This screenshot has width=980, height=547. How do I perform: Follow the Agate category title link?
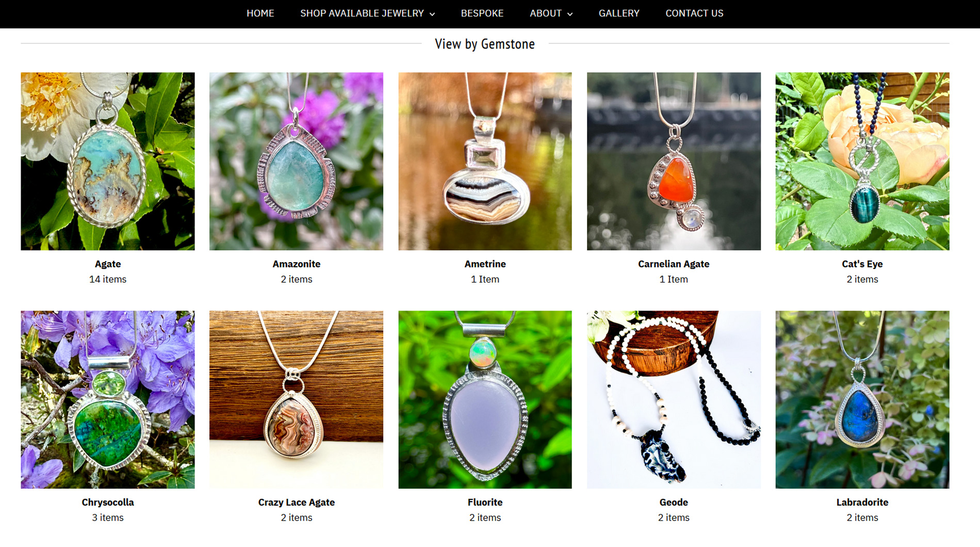[x=108, y=264]
